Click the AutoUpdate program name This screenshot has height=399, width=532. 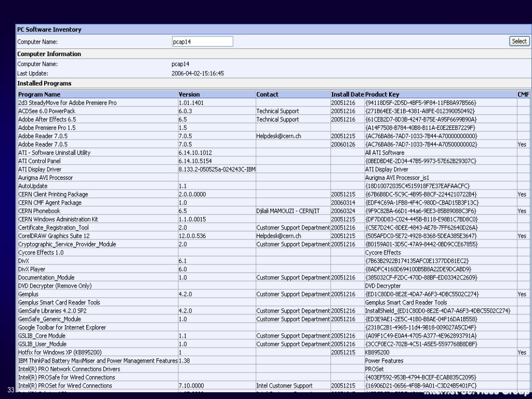coord(33,186)
